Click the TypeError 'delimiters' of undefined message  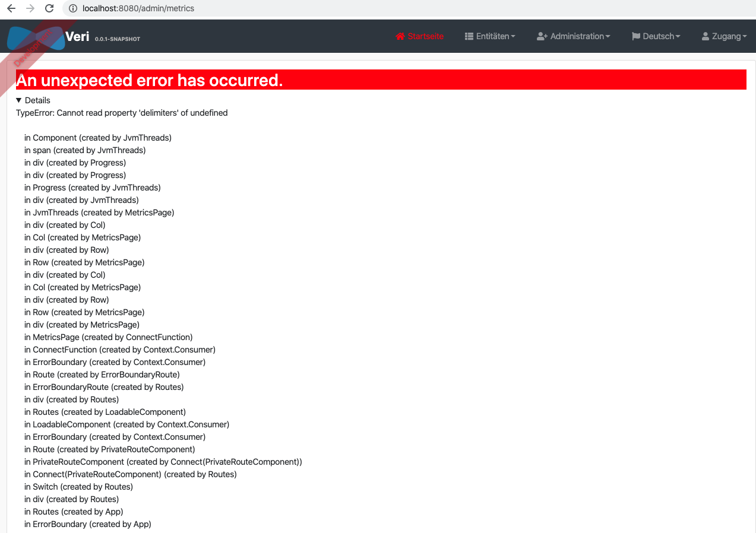pyautogui.click(x=122, y=113)
